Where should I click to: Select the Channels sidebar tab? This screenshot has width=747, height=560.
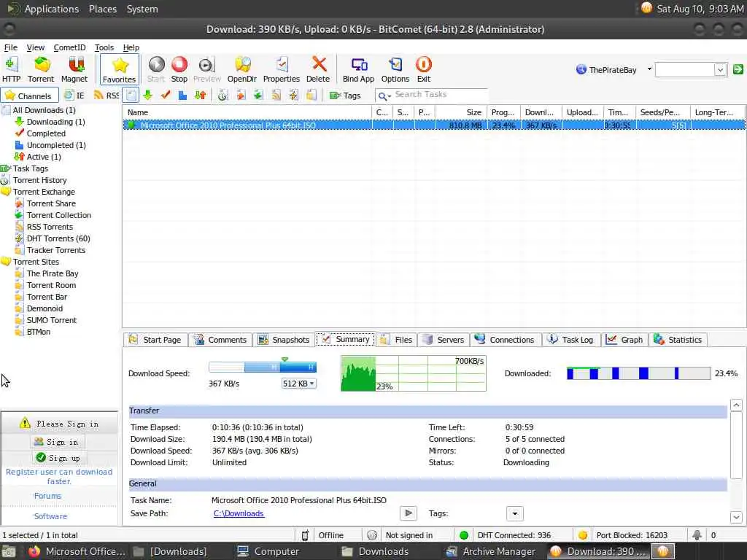pos(29,96)
